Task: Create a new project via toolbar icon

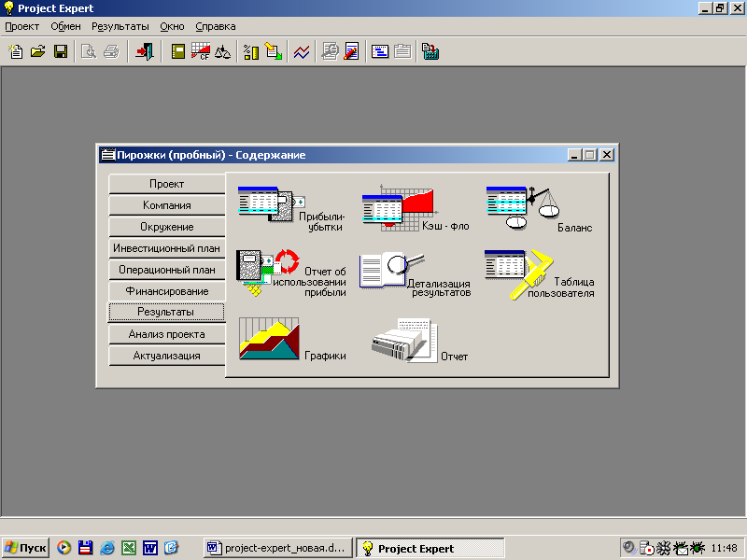Action: [16, 51]
